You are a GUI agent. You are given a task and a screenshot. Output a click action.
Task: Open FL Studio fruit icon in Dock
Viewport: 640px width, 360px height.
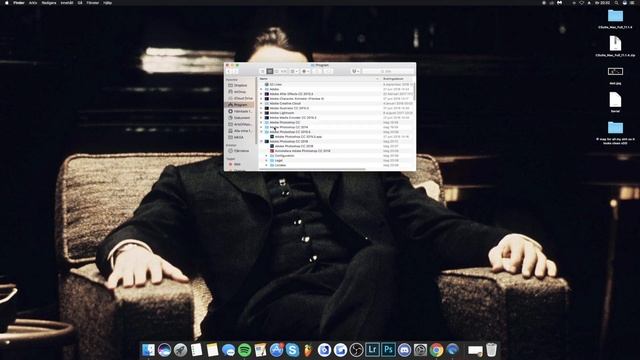(308, 350)
